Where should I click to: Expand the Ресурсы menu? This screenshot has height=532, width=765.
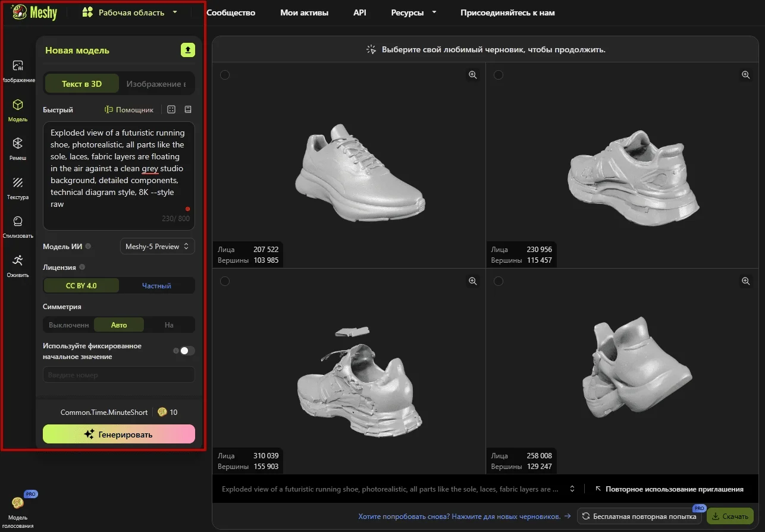pos(413,12)
